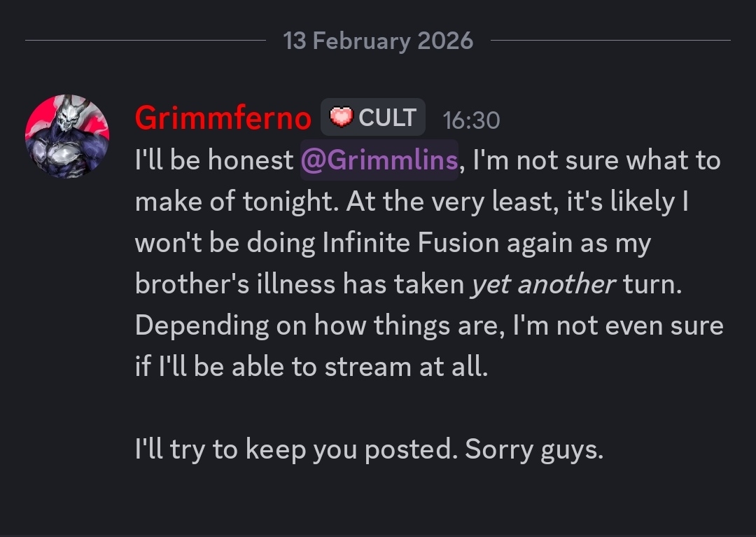756x537 pixels.
Task: Click the phrase "I'll try to keep you posted"
Action: coord(294,449)
